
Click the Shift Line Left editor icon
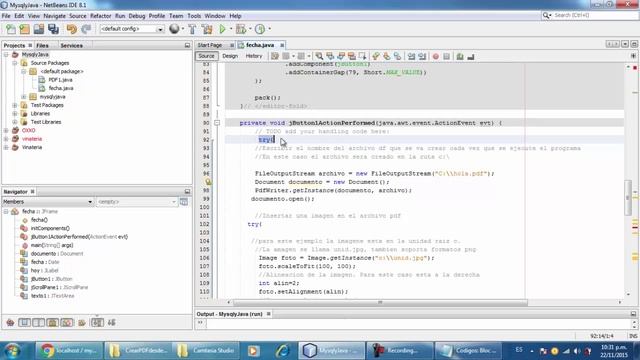(x=411, y=56)
